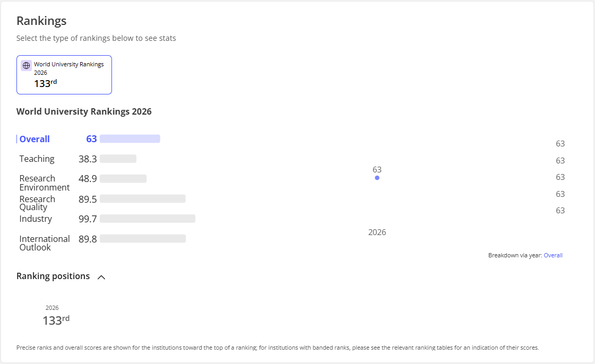Click the Research Environment 48.9 bar
Screen dimensions: 595x364
(x=123, y=179)
